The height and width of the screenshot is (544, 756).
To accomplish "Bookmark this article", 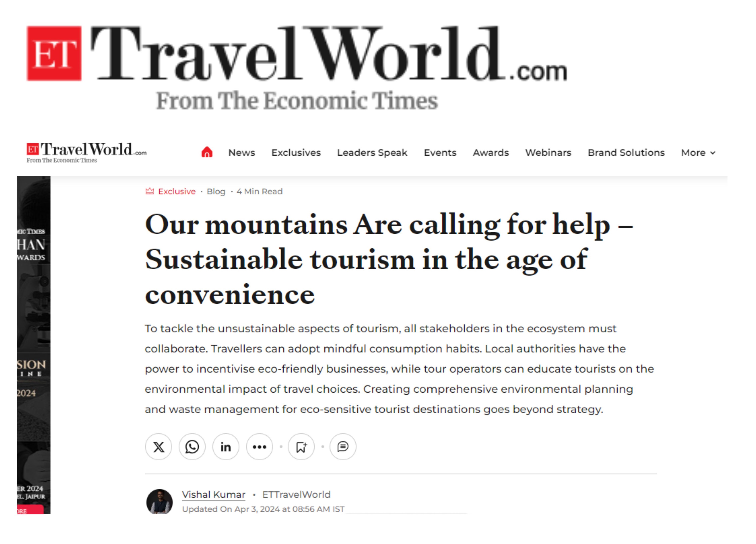I will click(301, 447).
